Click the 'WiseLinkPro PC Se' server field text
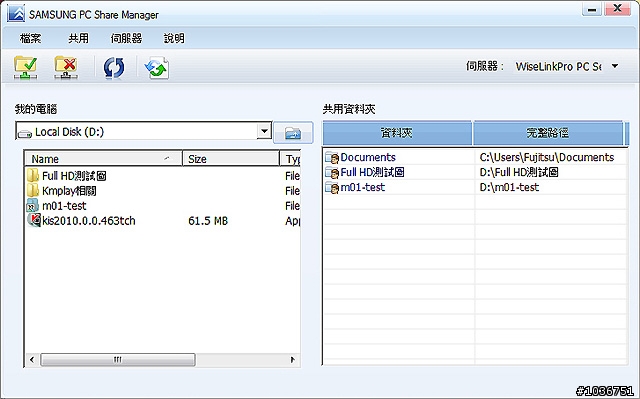Screen dimensions: 640x399 coord(558,66)
